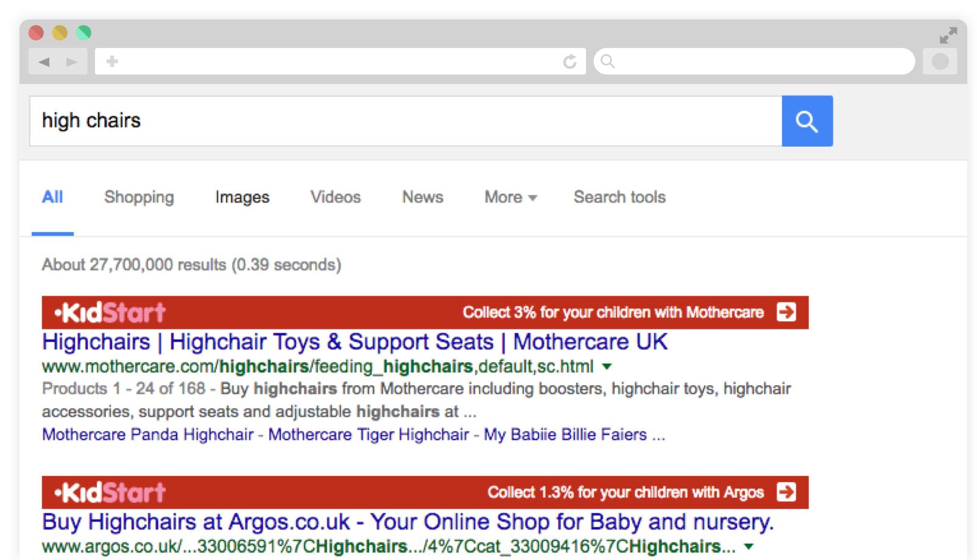Expand the green arrow beside argos.co.uk URL
Viewport: 977px width, 560px height.
coord(749,547)
